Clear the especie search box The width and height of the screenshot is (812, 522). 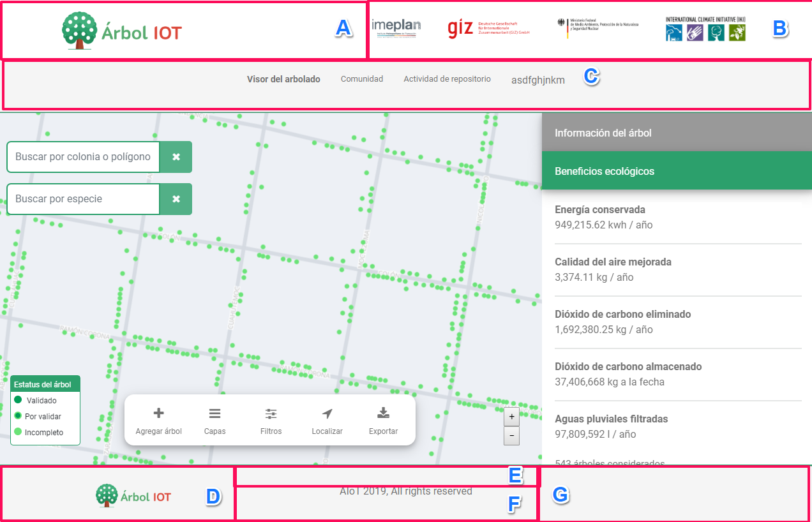(176, 199)
